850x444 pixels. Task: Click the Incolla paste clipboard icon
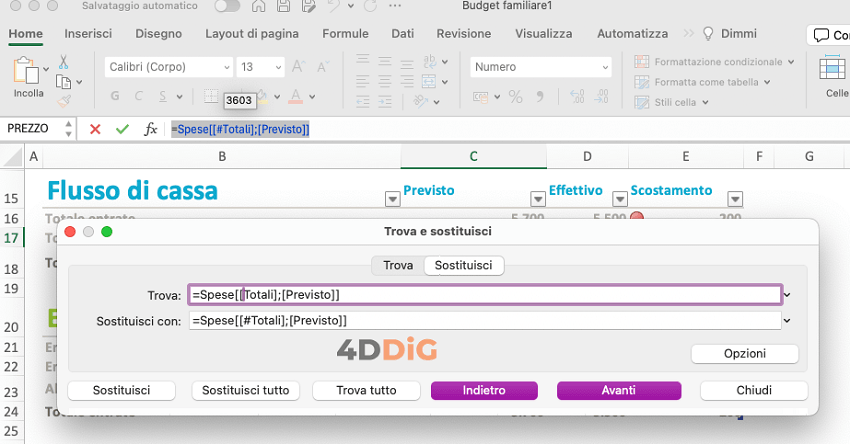pyautogui.click(x=26, y=70)
